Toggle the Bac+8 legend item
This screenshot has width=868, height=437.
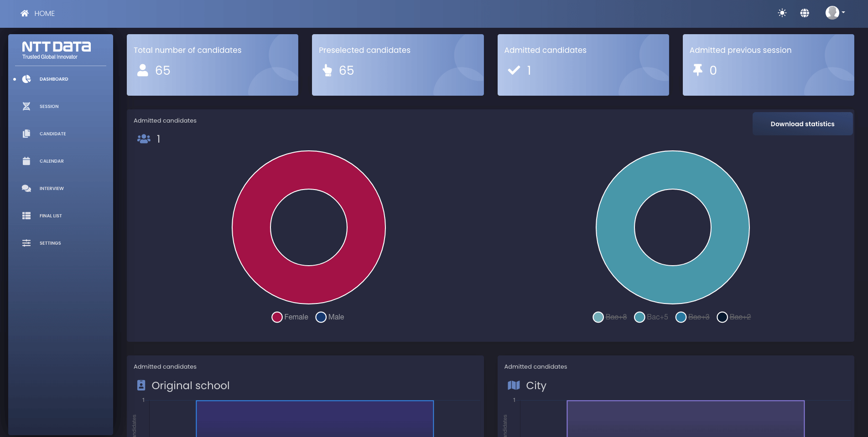[609, 317]
